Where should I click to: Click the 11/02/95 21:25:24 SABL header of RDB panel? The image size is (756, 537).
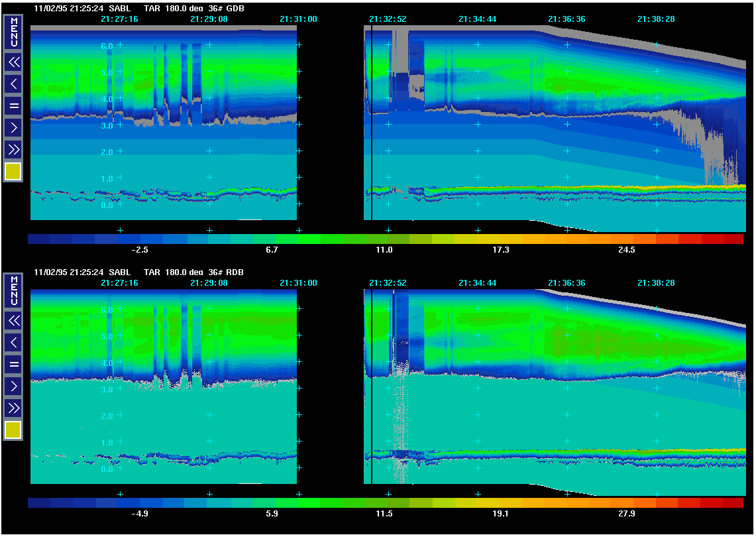point(82,272)
